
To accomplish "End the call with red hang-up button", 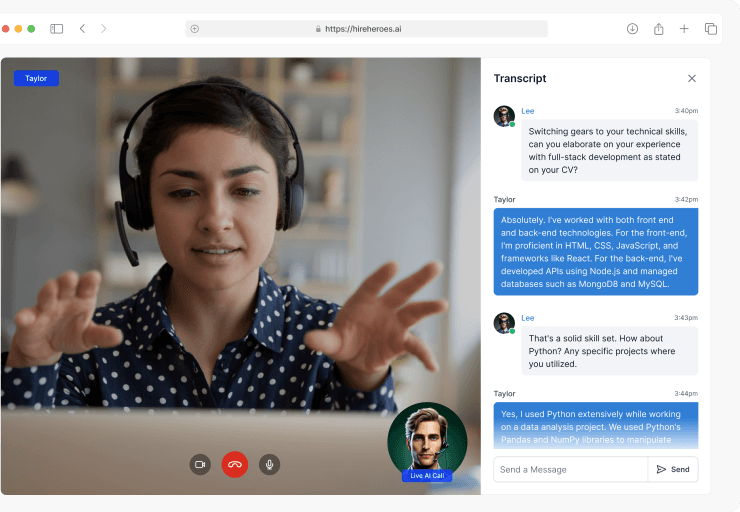I will (235, 464).
